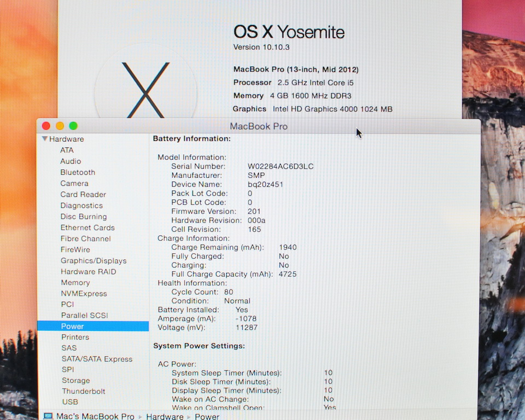Click the red close button of MacBook Pro window
The image size is (525, 420).
point(46,126)
